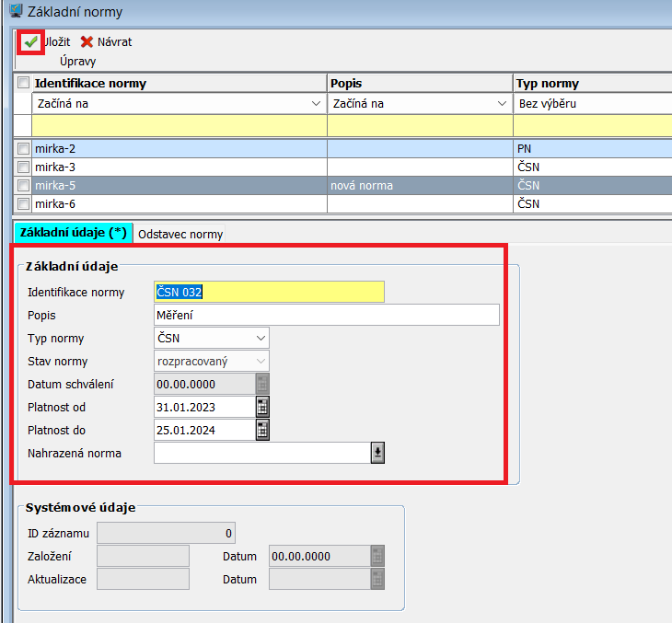Click the green checkmark Uložit icon
This screenshot has height=623, width=672.
(x=31, y=41)
